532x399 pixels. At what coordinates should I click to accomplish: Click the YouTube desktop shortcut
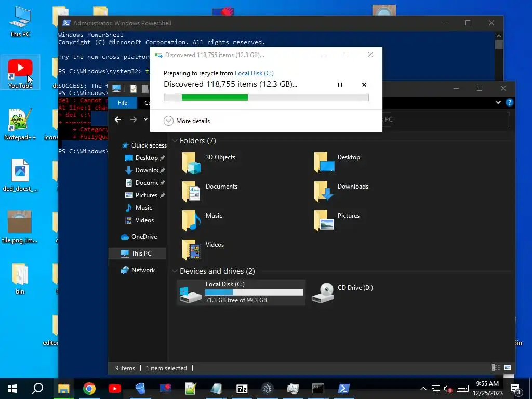click(20, 73)
